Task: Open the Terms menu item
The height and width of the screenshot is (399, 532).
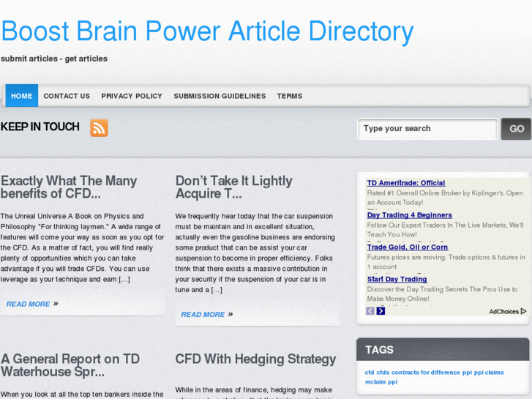Action: pyautogui.click(x=289, y=96)
